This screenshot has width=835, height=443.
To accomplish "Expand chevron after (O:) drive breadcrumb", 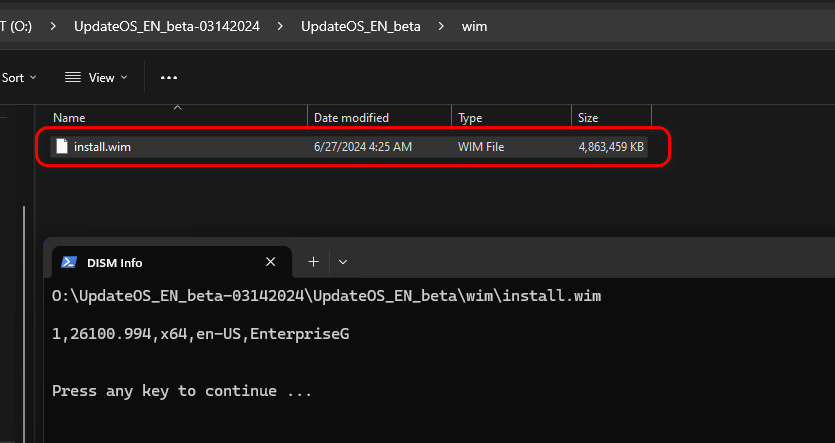I will click(x=53, y=27).
